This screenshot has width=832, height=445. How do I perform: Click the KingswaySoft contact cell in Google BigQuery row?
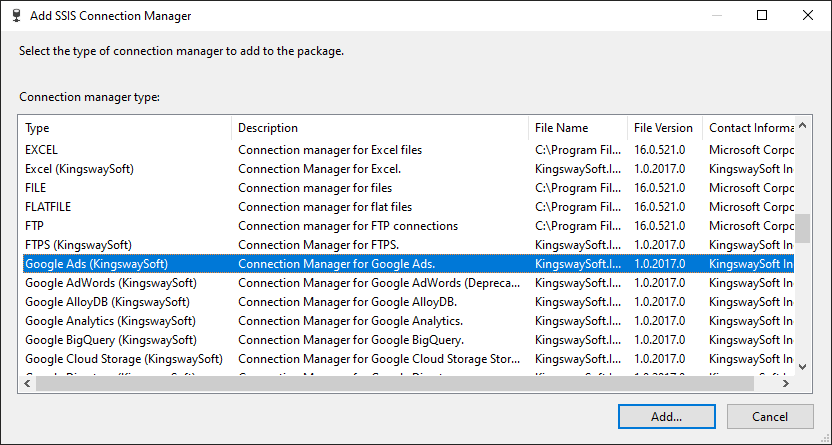click(751, 340)
